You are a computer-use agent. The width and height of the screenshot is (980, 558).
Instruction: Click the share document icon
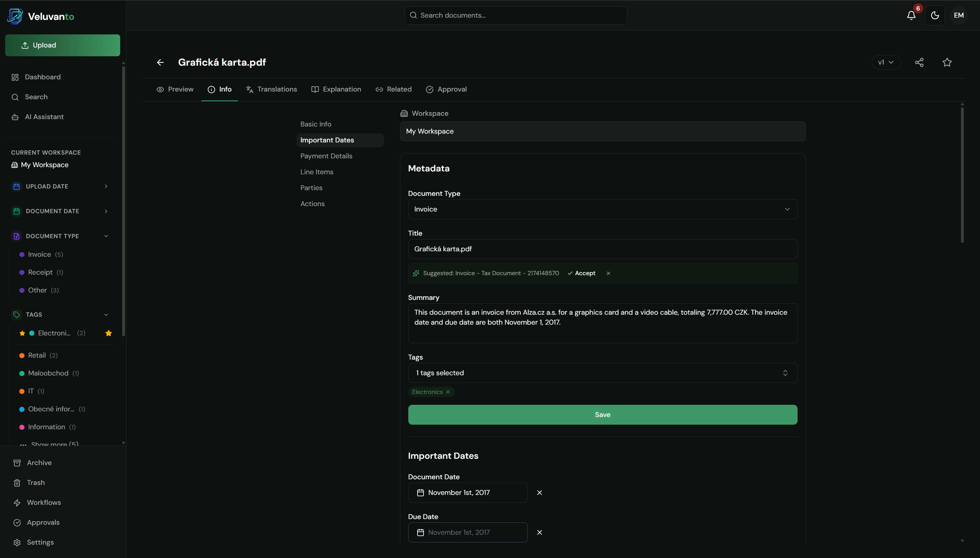(919, 63)
